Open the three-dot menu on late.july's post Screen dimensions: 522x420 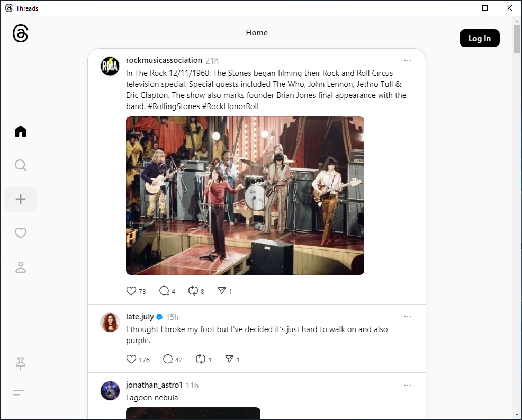408,316
